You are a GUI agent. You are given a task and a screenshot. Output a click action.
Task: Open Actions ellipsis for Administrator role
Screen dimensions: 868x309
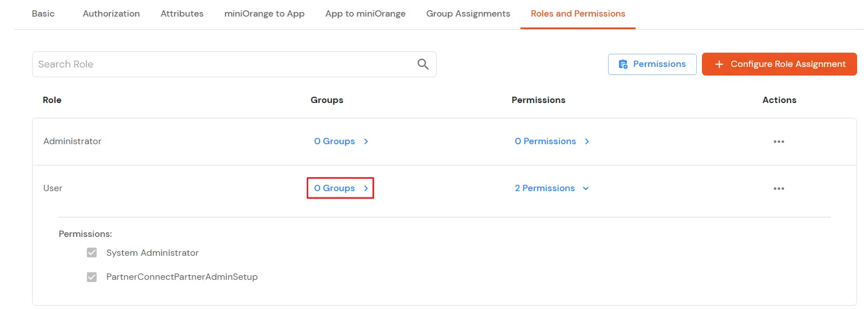[x=779, y=141]
